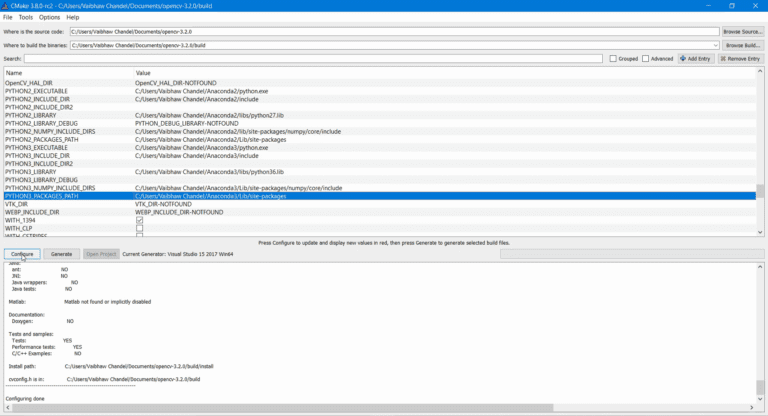The height and width of the screenshot is (416, 768).
Task: Click the Browse Source button
Action: pyautogui.click(x=743, y=32)
